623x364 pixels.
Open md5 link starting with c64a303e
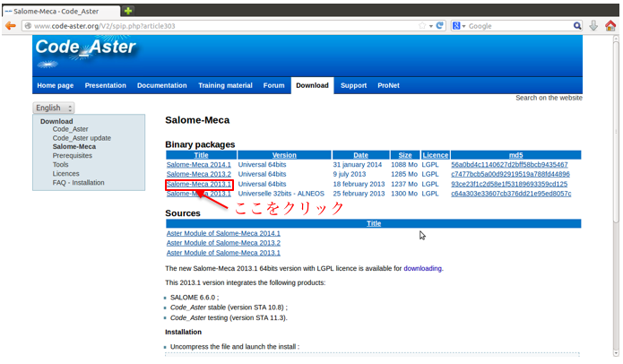[x=511, y=194]
